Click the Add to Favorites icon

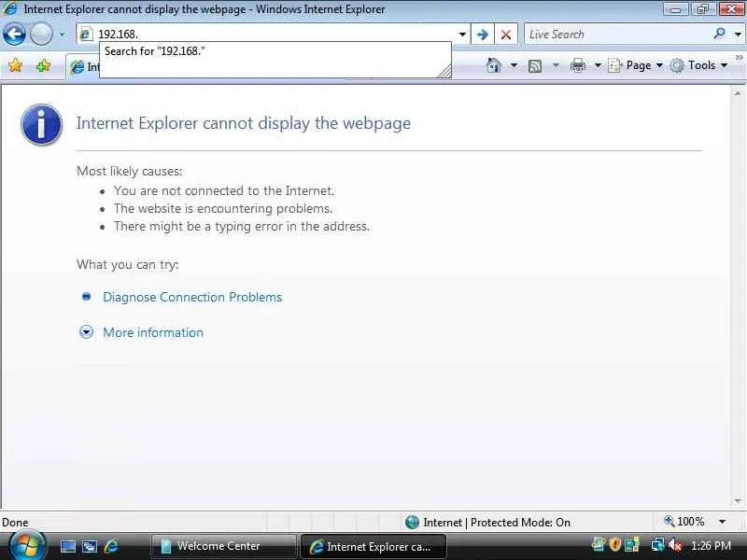(x=43, y=65)
